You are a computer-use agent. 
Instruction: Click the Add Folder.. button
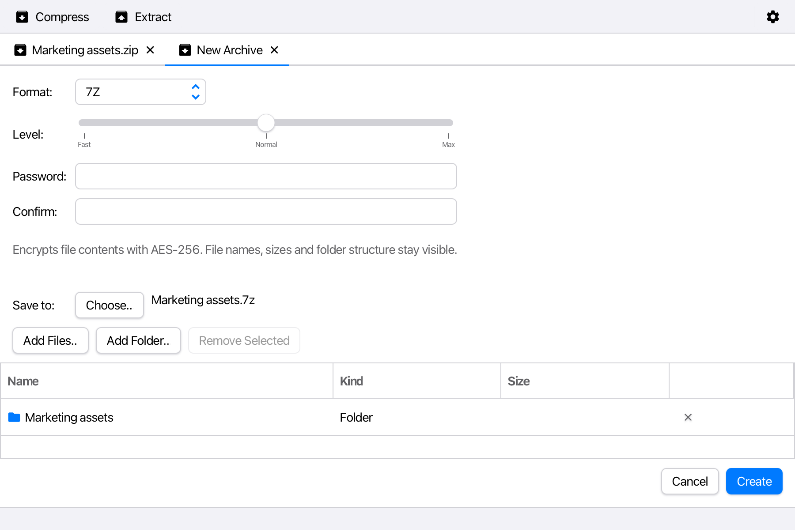click(x=138, y=340)
